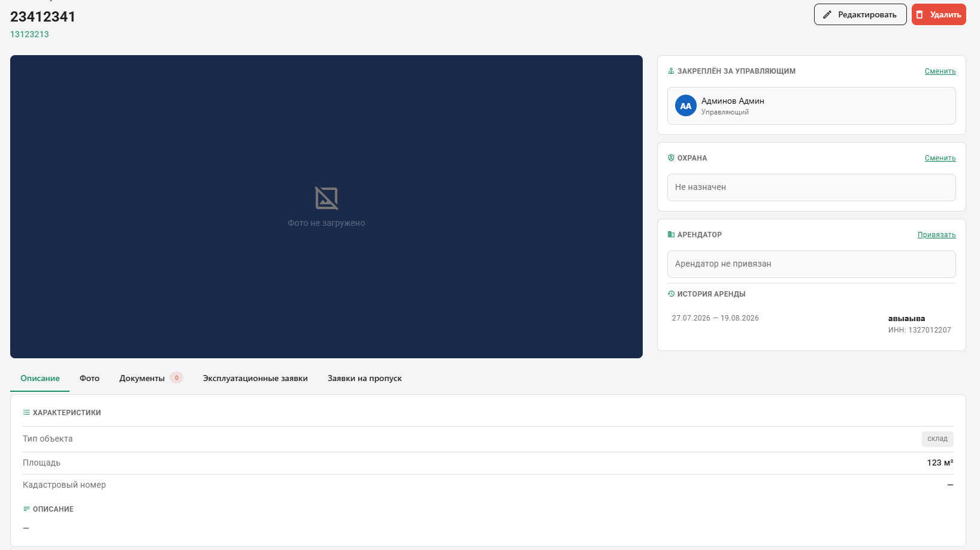Image resolution: width=980 pixels, height=550 pixels.
Task: Click the Редактировать button
Action: [860, 14]
